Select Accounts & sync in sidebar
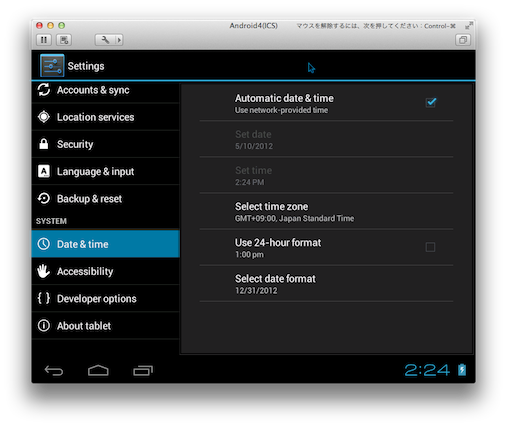 (106, 90)
